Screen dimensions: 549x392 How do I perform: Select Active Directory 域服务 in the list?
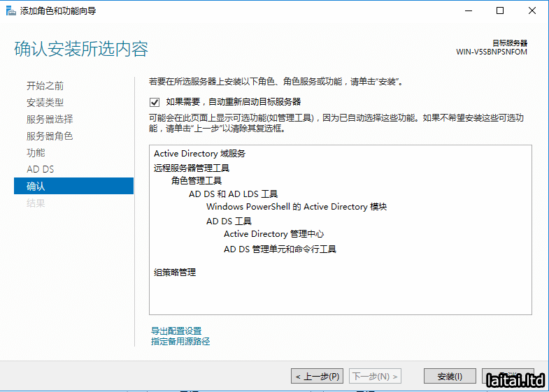point(199,154)
